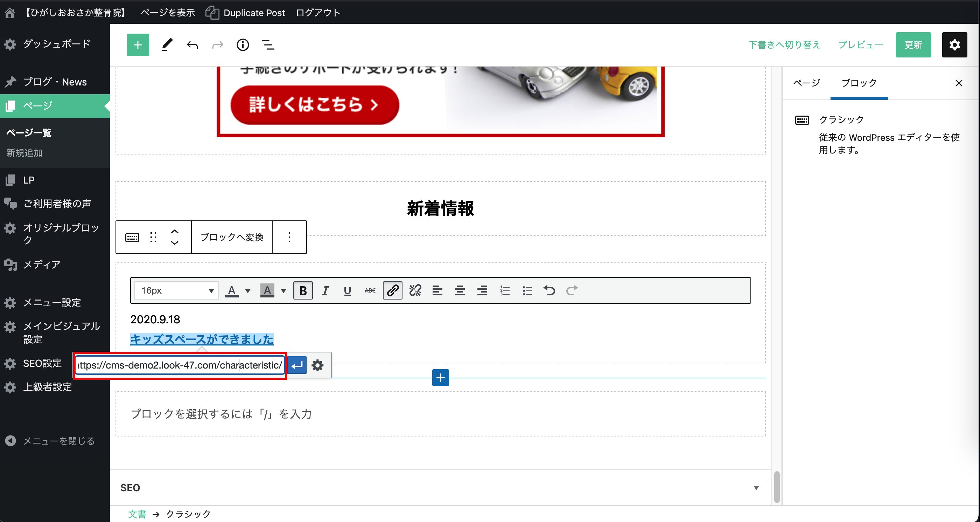Click the insert/edit link icon

[392, 290]
